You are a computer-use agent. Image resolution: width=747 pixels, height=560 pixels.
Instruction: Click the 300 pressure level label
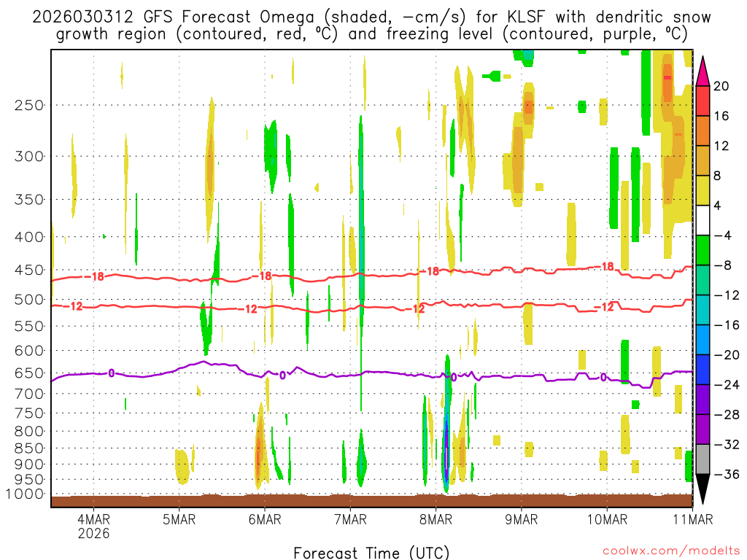(x=29, y=156)
